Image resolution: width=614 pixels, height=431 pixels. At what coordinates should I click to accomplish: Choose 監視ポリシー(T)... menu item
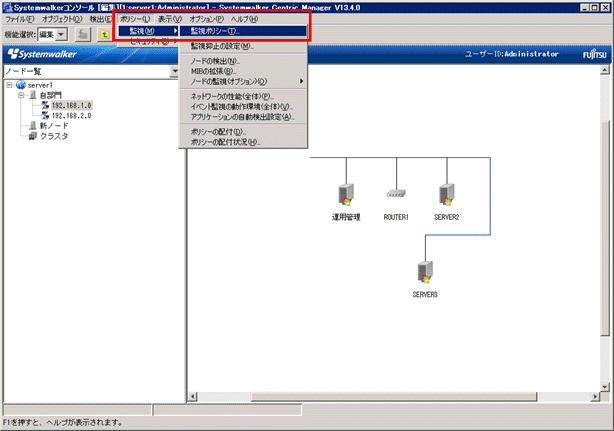[243, 31]
